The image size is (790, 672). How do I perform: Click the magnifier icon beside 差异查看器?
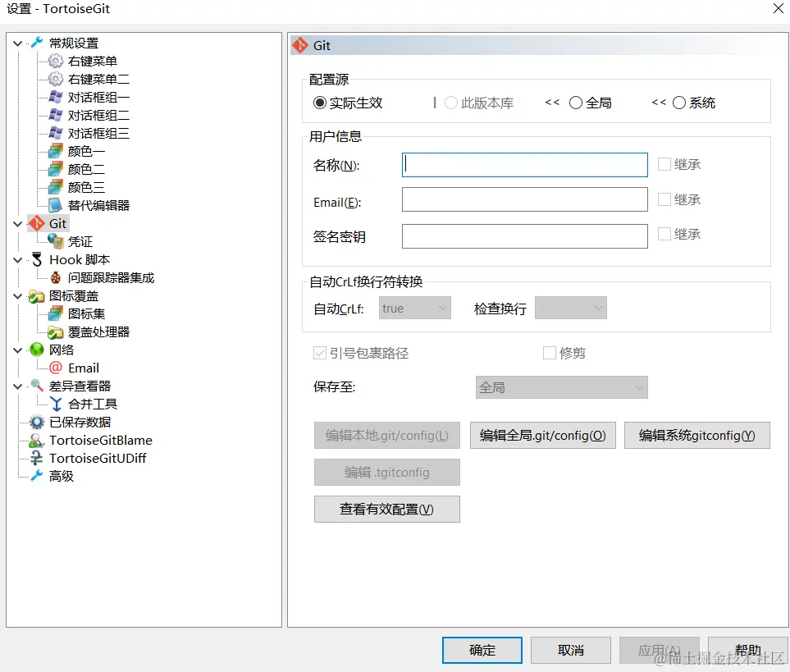tap(37, 386)
